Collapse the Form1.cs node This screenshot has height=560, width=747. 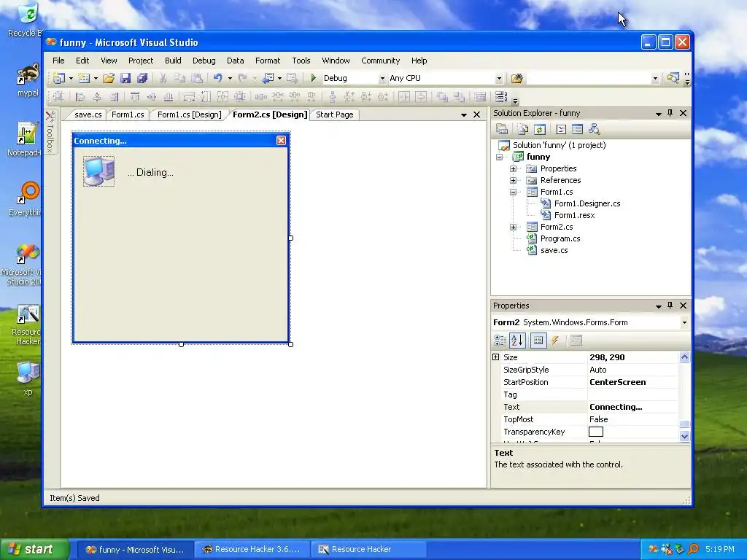[513, 192]
